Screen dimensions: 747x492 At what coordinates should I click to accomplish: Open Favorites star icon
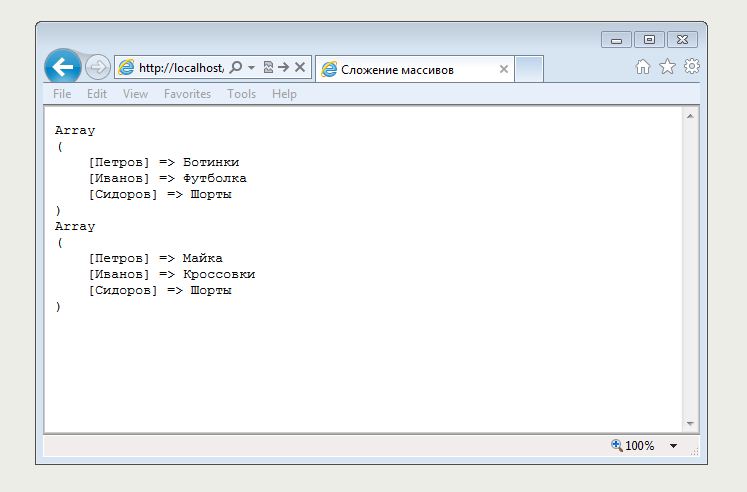point(667,67)
